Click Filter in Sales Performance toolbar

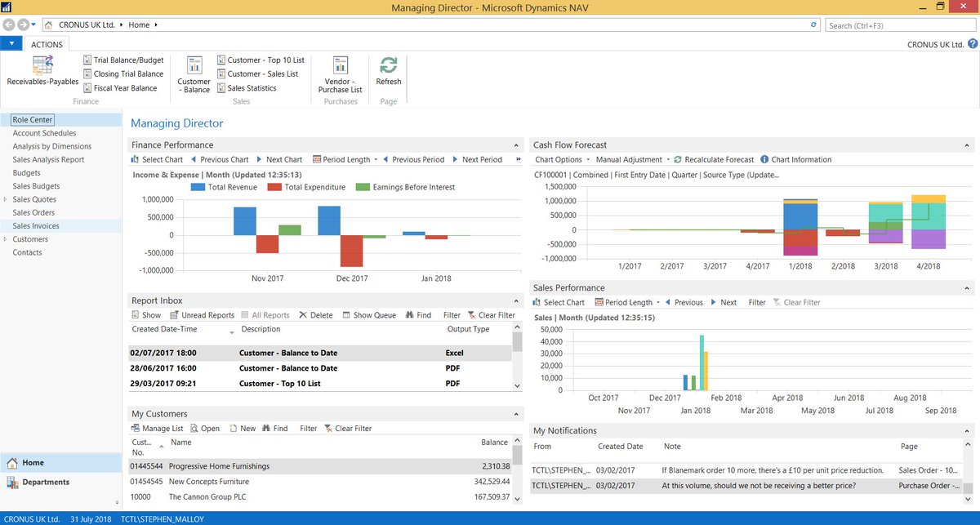pyautogui.click(x=757, y=302)
